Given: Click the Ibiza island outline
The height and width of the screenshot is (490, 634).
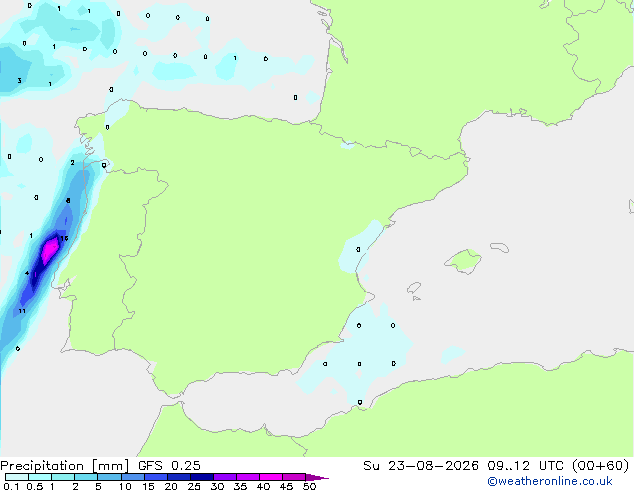Looking at the screenshot, I should 414,288.
